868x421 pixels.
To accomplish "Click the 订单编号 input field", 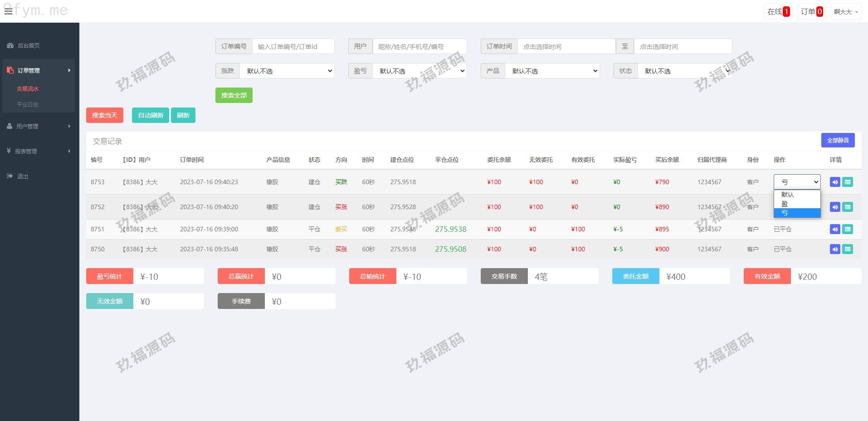I will (293, 46).
